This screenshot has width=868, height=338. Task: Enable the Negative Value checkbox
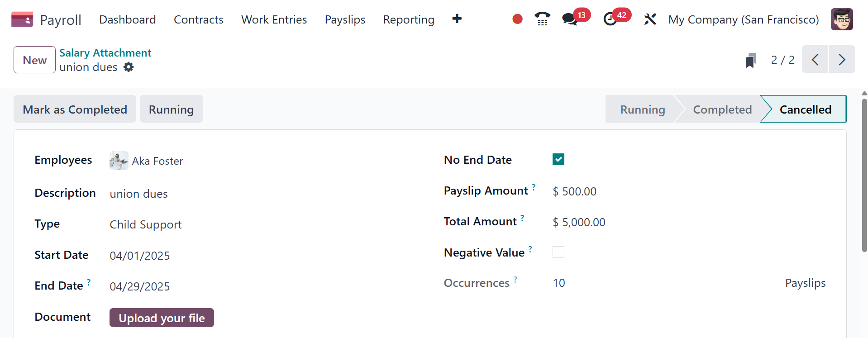click(x=558, y=252)
